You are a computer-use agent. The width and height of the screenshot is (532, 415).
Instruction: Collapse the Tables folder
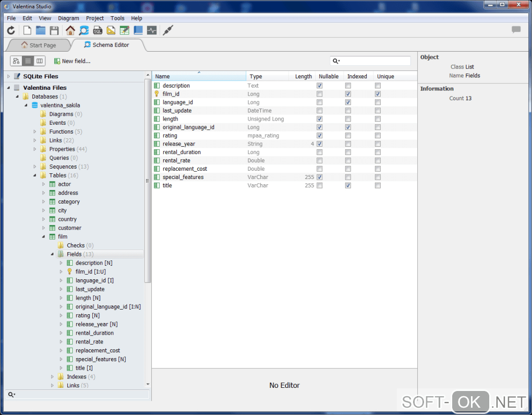coord(34,175)
